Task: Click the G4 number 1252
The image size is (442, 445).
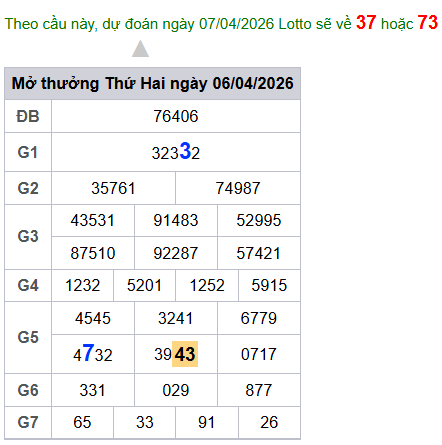Action: pyautogui.click(x=207, y=286)
